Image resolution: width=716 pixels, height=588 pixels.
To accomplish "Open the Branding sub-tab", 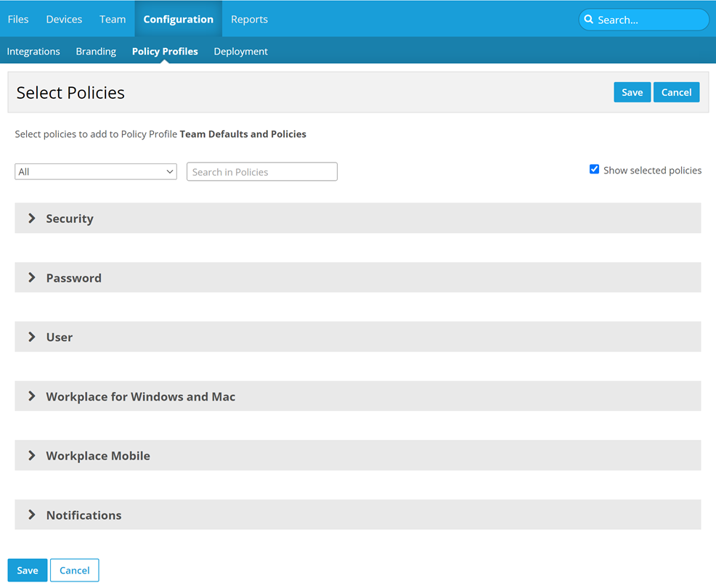I will (96, 52).
